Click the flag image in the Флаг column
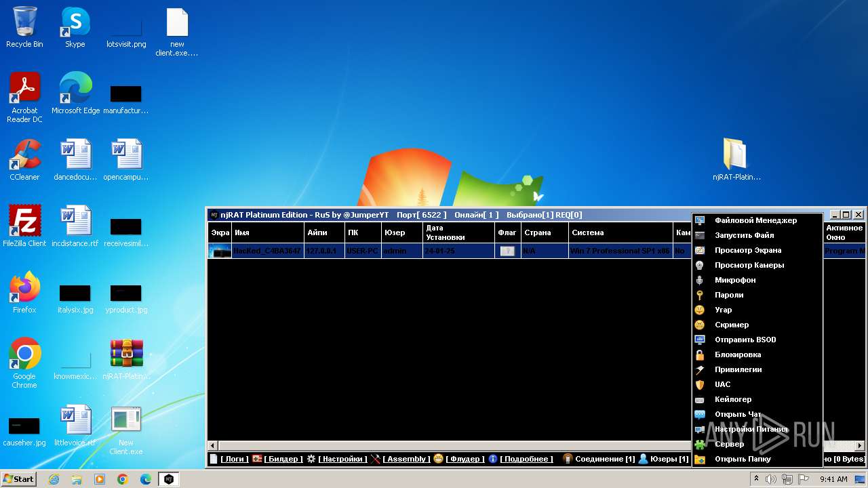The height and width of the screenshot is (488, 868). pos(508,251)
